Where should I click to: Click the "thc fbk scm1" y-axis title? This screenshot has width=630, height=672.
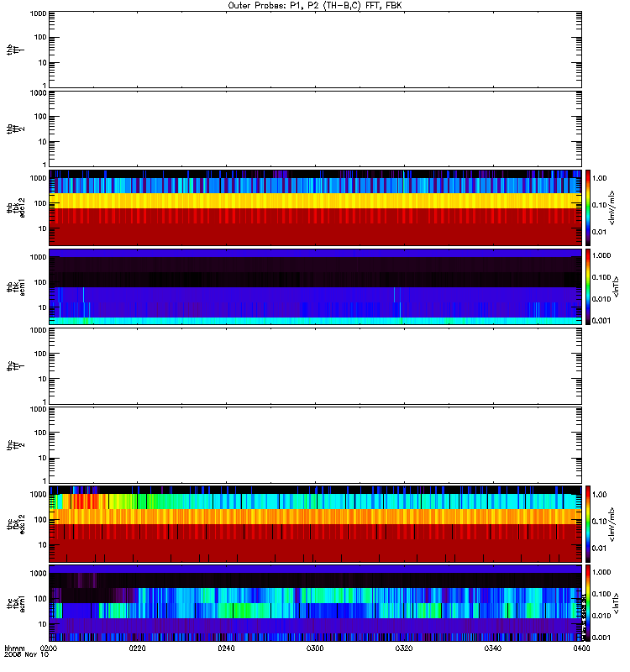pos(15,603)
